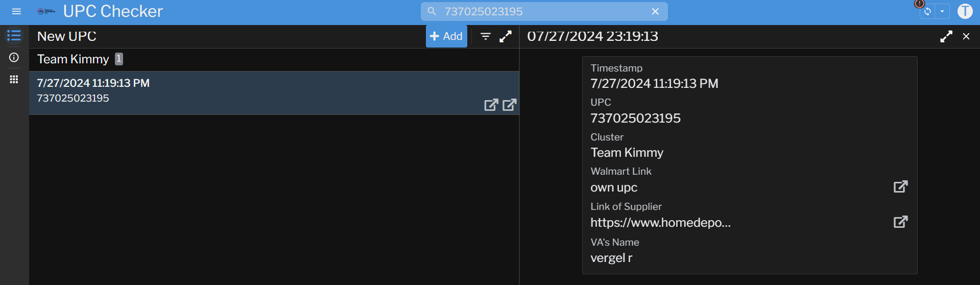The height and width of the screenshot is (285, 980).
Task: Open the filter options icon
Action: [x=486, y=36]
